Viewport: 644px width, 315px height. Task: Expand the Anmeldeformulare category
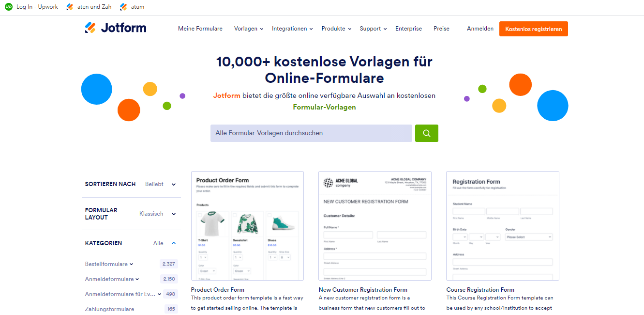point(112,279)
